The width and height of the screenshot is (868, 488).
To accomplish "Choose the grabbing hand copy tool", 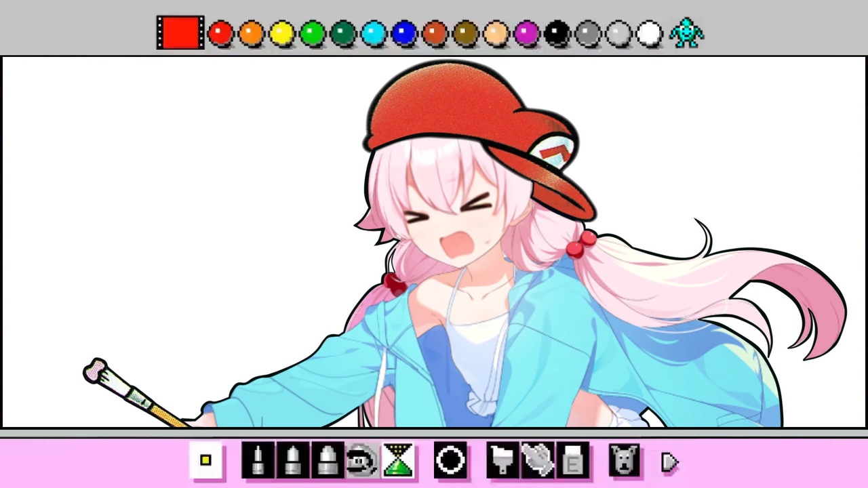I will click(538, 461).
